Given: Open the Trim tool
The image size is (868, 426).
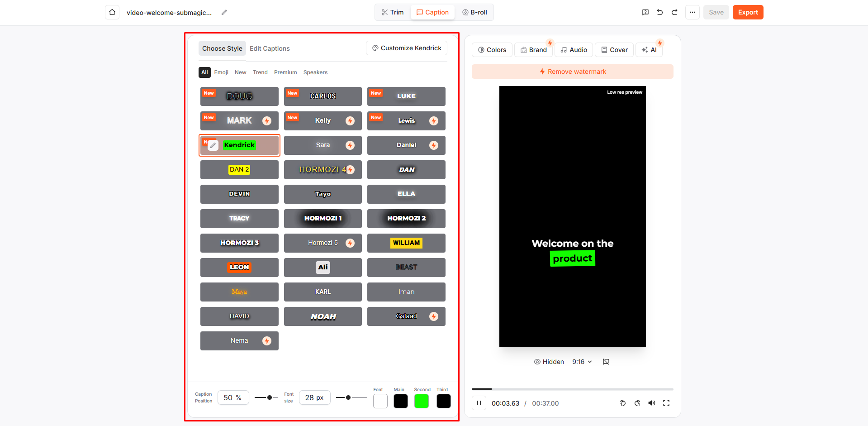Looking at the screenshot, I should coord(392,12).
